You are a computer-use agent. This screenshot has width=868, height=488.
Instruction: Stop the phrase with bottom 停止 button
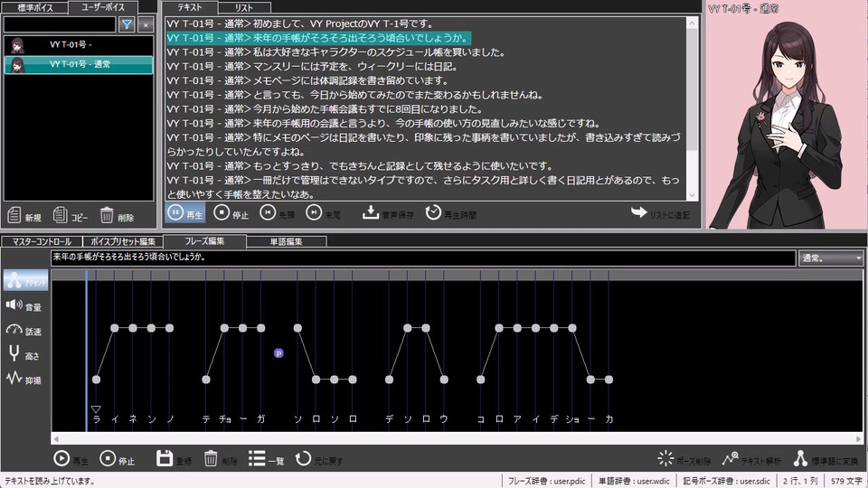[x=118, y=459]
